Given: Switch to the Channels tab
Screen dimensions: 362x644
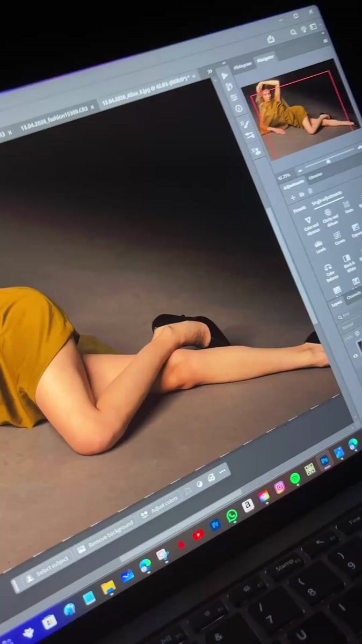Looking at the screenshot, I should pos(353,296).
